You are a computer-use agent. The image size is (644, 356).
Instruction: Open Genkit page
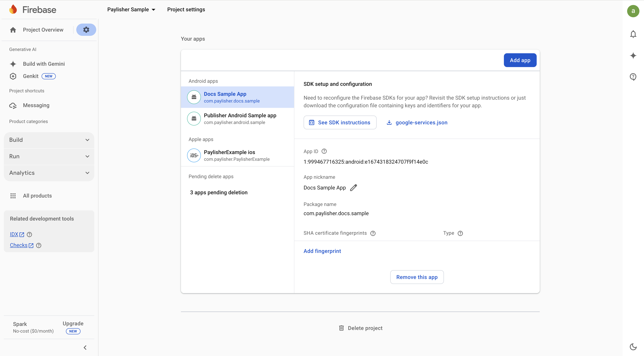[x=30, y=76]
